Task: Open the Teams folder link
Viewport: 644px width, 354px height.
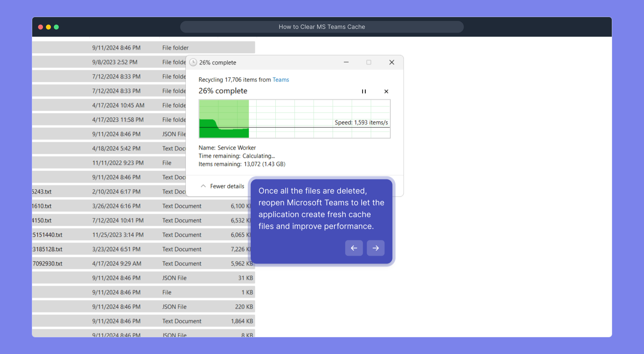Action: 281,80
